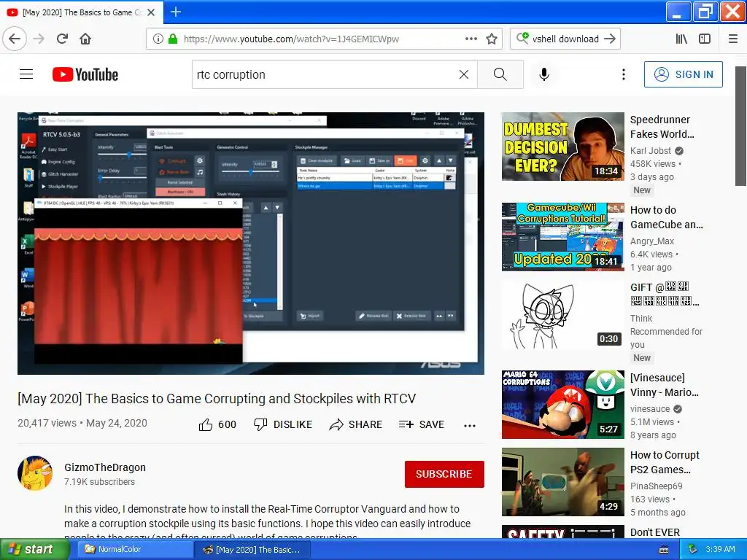
Task: Close the May 2020 video tab
Action: pos(151,12)
